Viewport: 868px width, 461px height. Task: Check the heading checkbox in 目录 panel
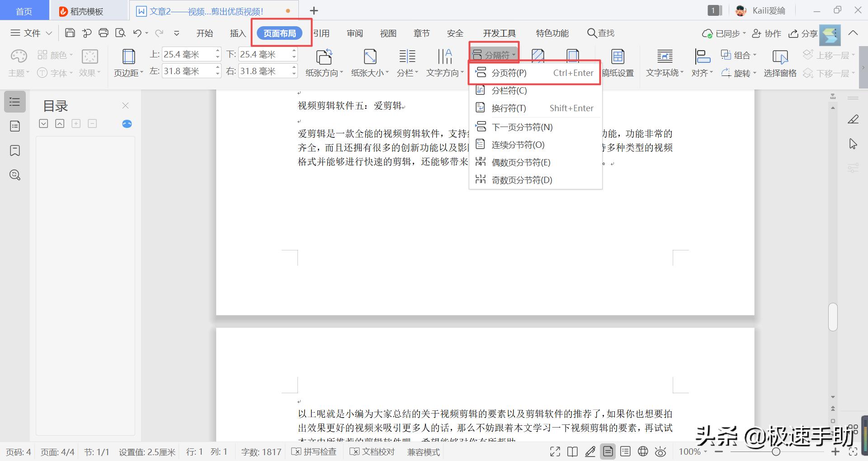(x=43, y=123)
